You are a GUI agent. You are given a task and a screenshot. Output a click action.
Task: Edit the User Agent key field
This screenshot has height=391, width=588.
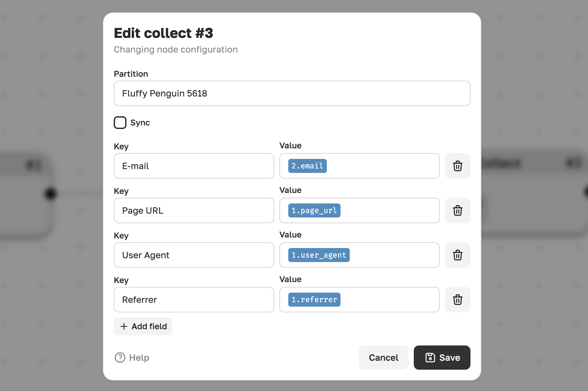[194, 255]
